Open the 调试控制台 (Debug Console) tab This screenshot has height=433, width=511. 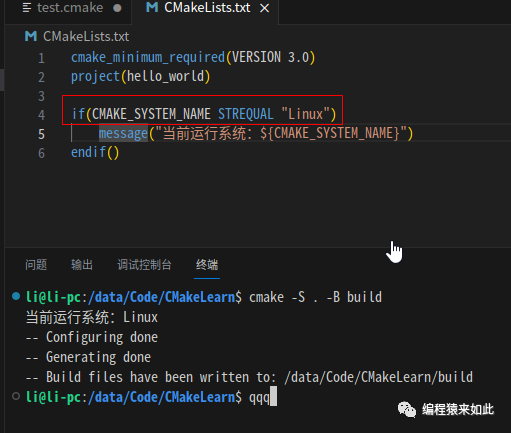[x=144, y=265]
